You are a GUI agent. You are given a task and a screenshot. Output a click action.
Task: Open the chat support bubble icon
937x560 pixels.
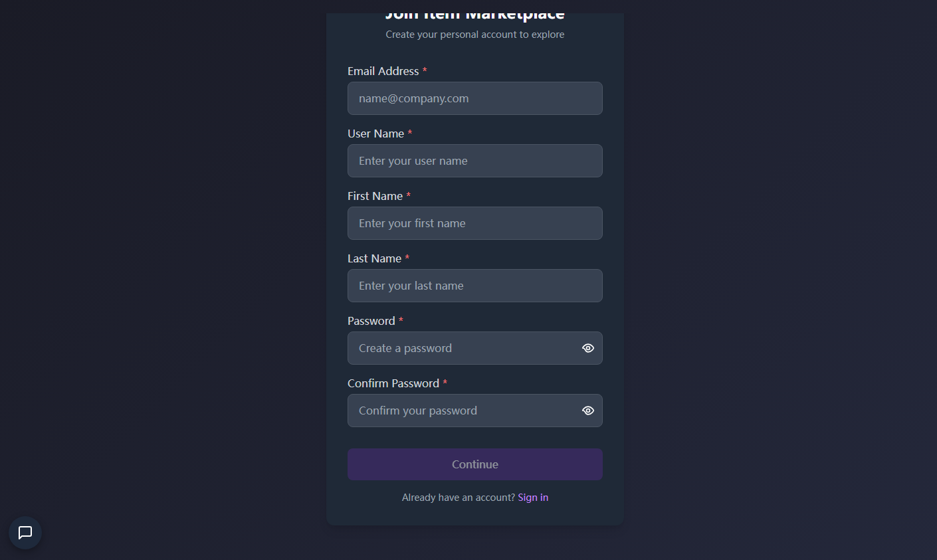coord(25,533)
